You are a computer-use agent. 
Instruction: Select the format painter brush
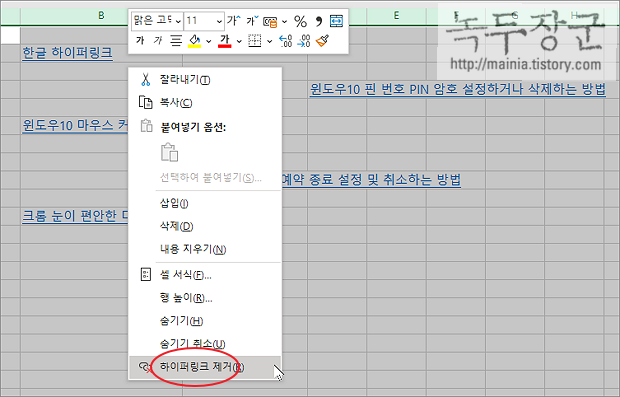[x=322, y=40]
